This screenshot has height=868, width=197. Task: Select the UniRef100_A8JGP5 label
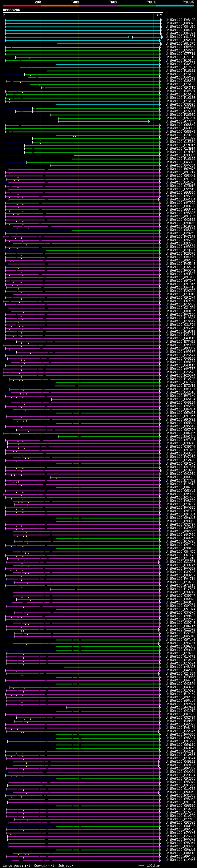pyautogui.click(x=180, y=44)
